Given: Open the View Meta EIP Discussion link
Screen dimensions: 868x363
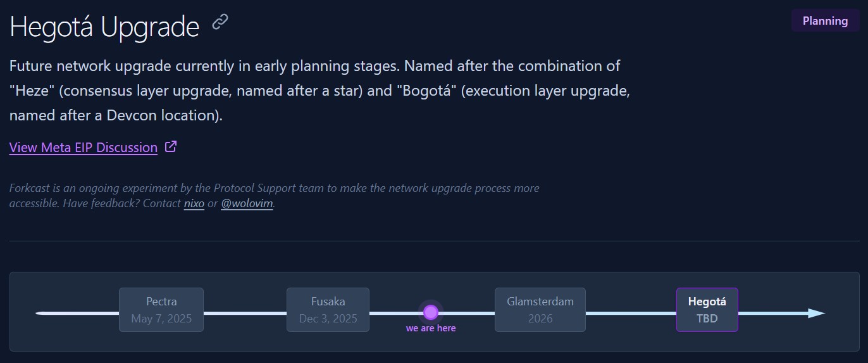Looking at the screenshot, I should [x=84, y=148].
